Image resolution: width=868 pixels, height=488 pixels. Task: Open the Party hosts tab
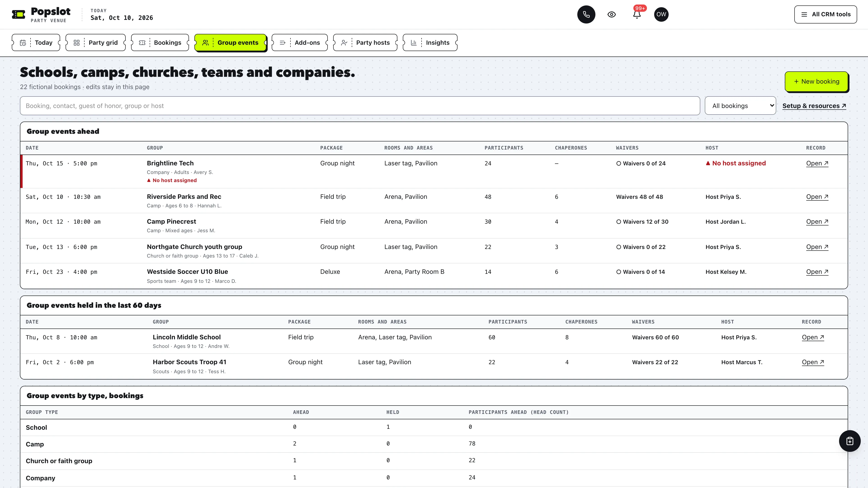pyautogui.click(x=365, y=42)
